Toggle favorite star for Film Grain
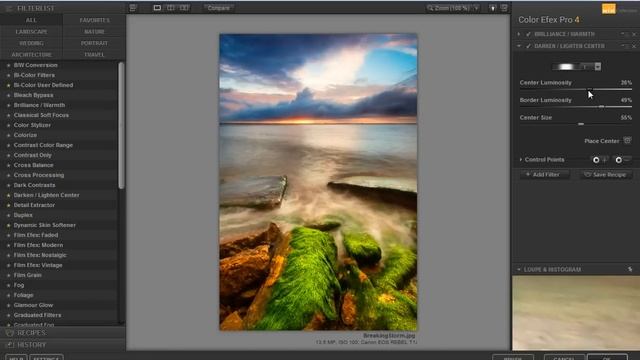 tap(8, 276)
